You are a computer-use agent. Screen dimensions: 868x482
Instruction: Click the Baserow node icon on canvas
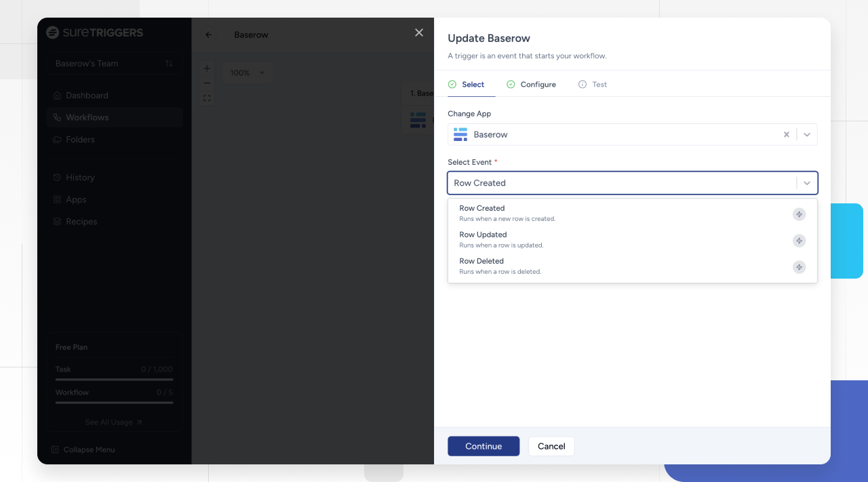point(418,120)
